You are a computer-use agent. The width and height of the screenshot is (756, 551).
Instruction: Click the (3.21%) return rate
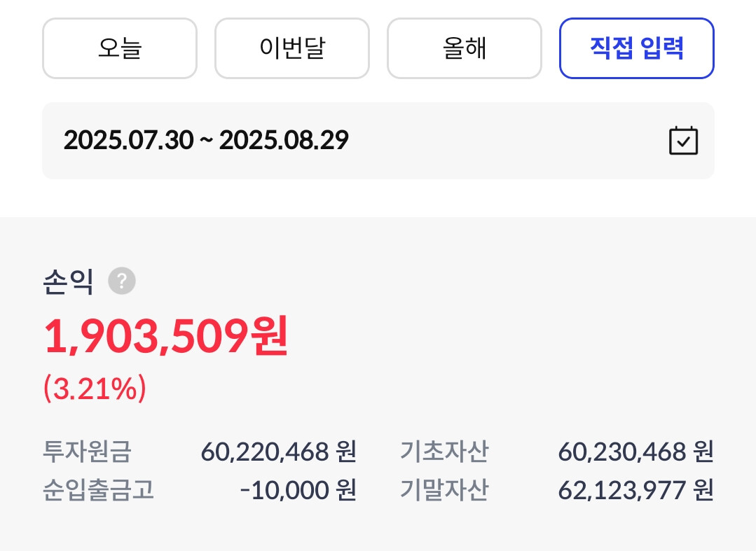point(95,389)
